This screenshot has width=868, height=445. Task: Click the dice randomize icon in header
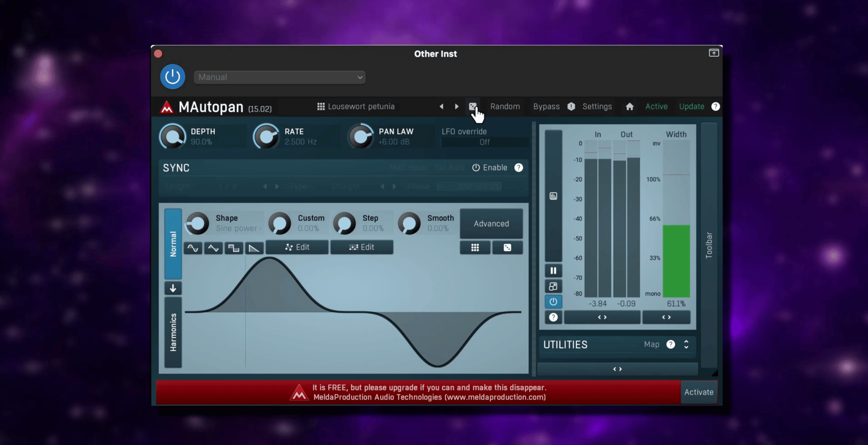[x=473, y=106]
